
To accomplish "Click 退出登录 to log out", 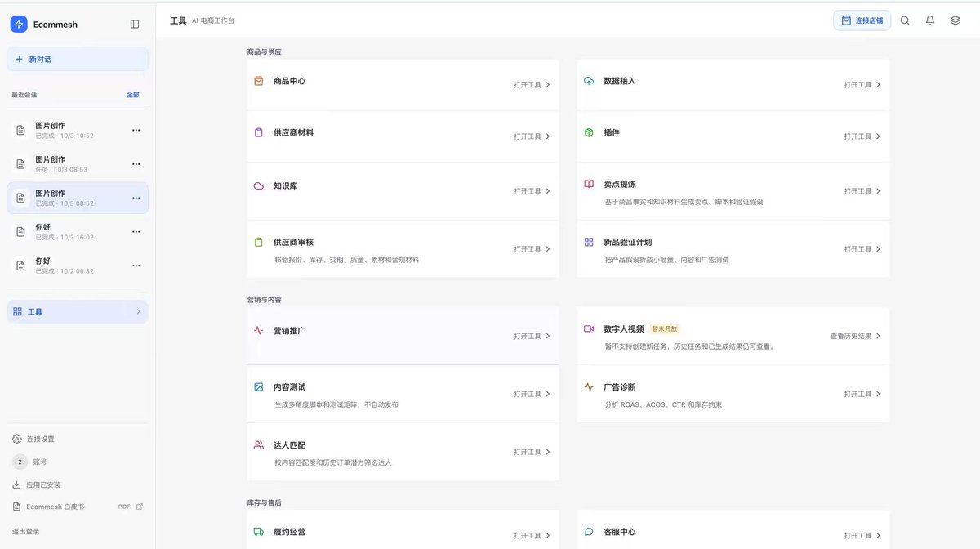I will coord(25,531).
